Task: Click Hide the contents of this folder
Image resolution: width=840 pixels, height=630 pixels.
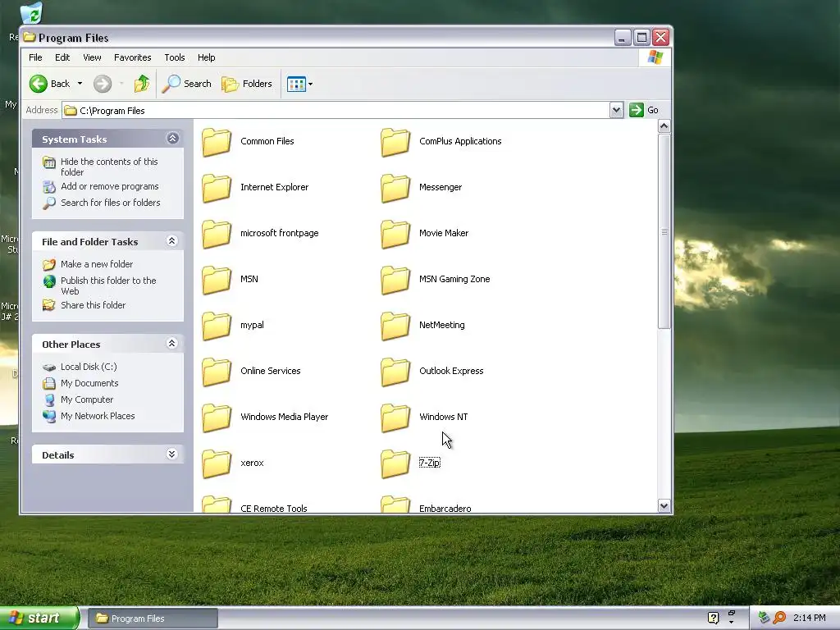Action: [109, 167]
